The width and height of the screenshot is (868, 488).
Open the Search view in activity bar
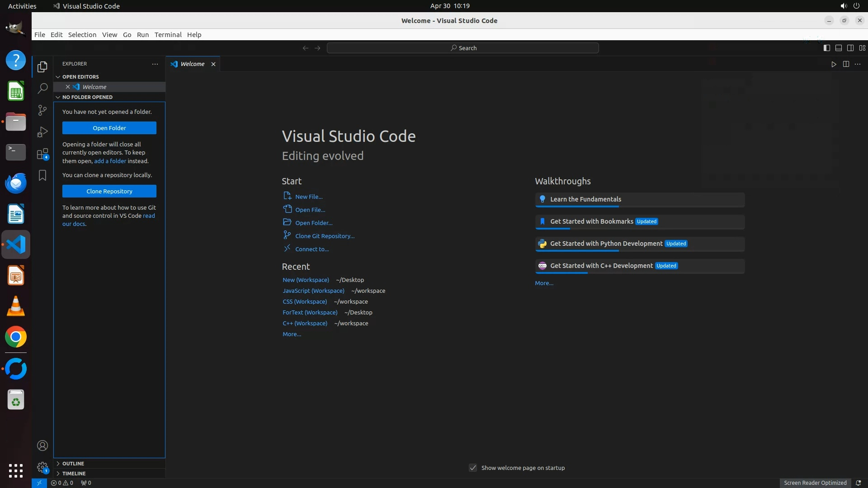[42, 88]
